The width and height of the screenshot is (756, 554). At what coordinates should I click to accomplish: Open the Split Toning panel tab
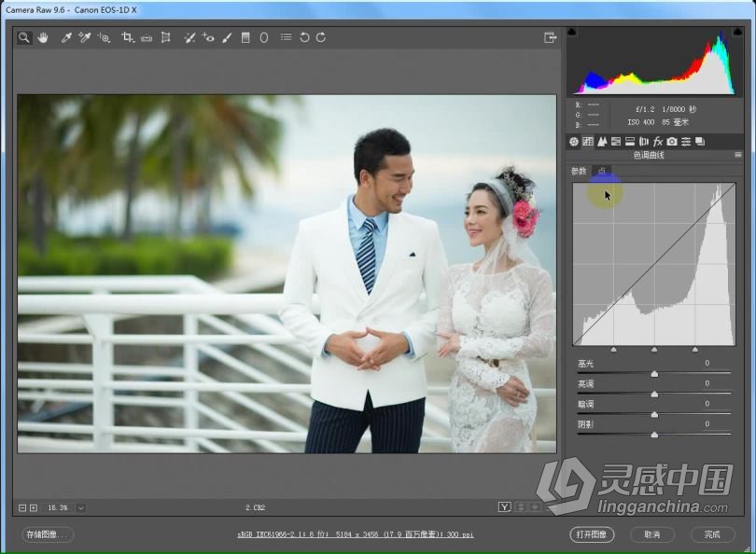pos(630,142)
